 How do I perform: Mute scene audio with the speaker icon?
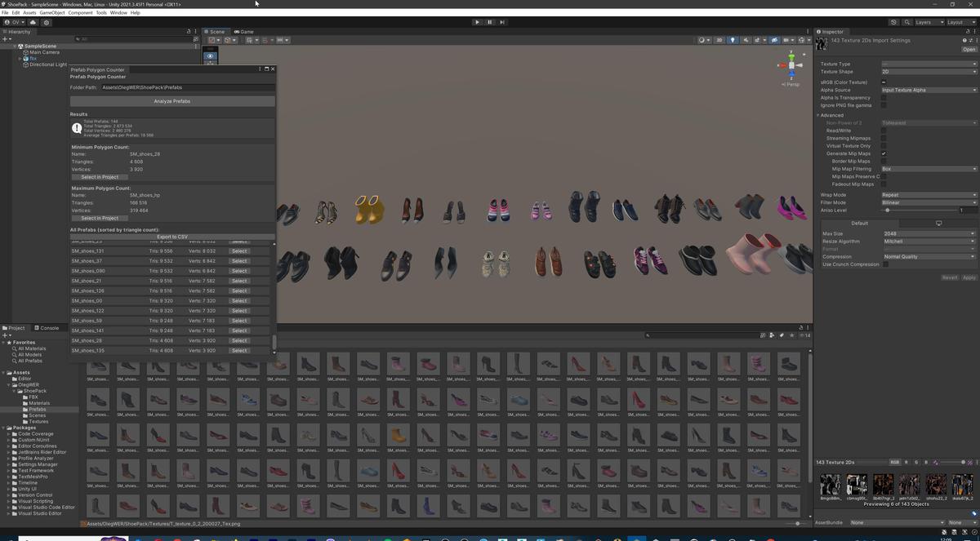[x=746, y=39]
